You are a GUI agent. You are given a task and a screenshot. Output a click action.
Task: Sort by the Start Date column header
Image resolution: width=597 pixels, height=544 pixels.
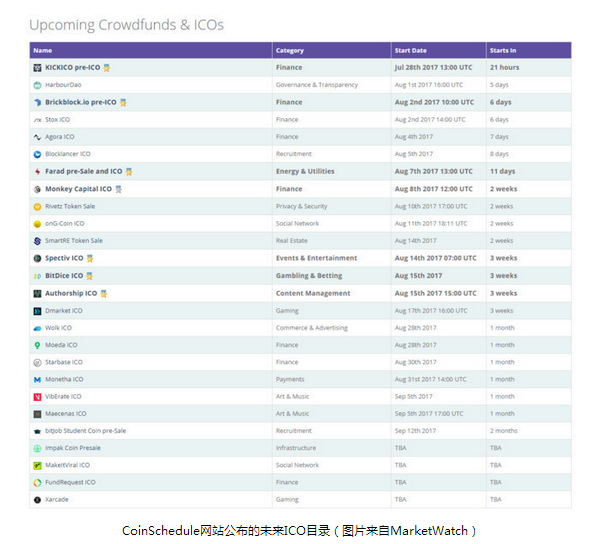pyautogui.click(x=438, y=50)
